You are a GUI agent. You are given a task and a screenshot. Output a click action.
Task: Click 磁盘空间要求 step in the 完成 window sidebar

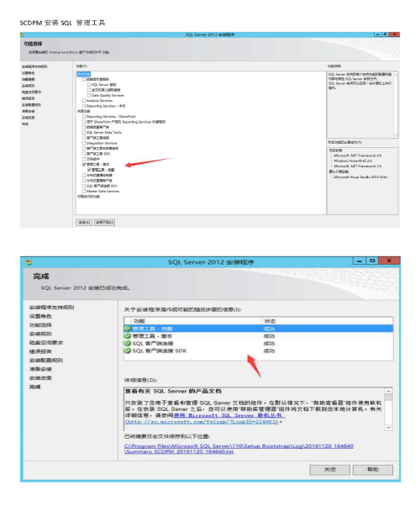coord(46,342)
